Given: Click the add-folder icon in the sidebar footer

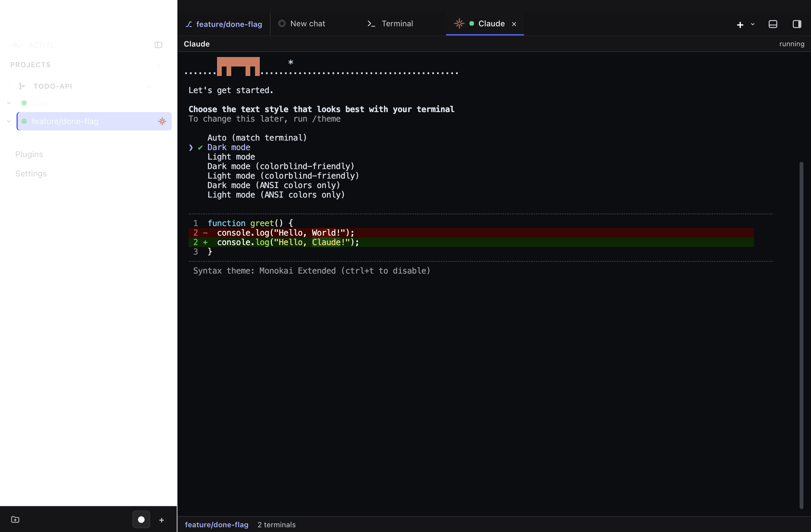Looking at the screenshot, I should pos(15,519).
